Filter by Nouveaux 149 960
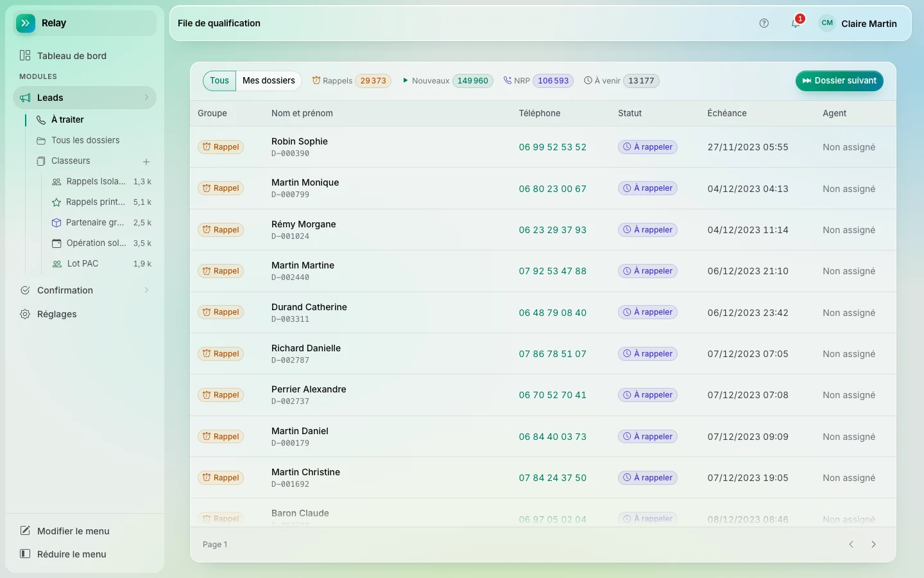The width and height of the screenshot is (924, 578). pos(448,81)
